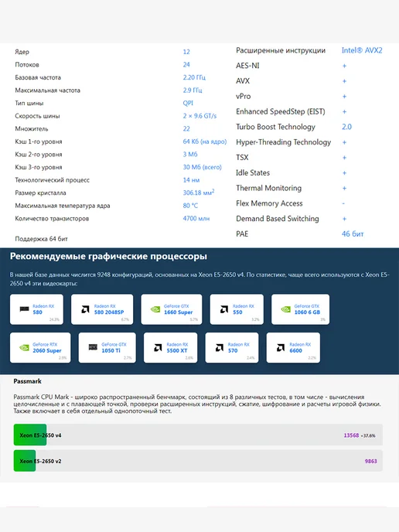This screenshot has height=532, width=399.
Task: Click the Turbo Boost Technology value 2.0
Action: coord(346,127)
